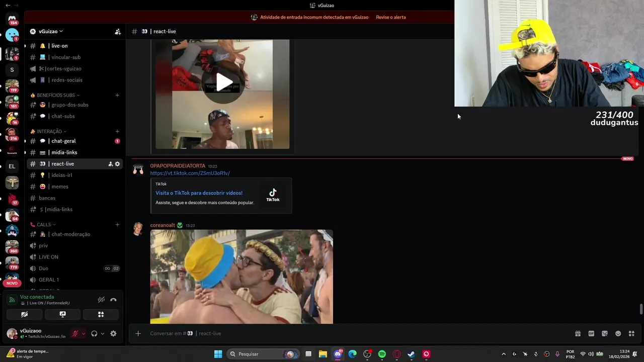Disconnect from voice channel
The width and height of the screenshot is (644, 362).
tap(113, 300)
